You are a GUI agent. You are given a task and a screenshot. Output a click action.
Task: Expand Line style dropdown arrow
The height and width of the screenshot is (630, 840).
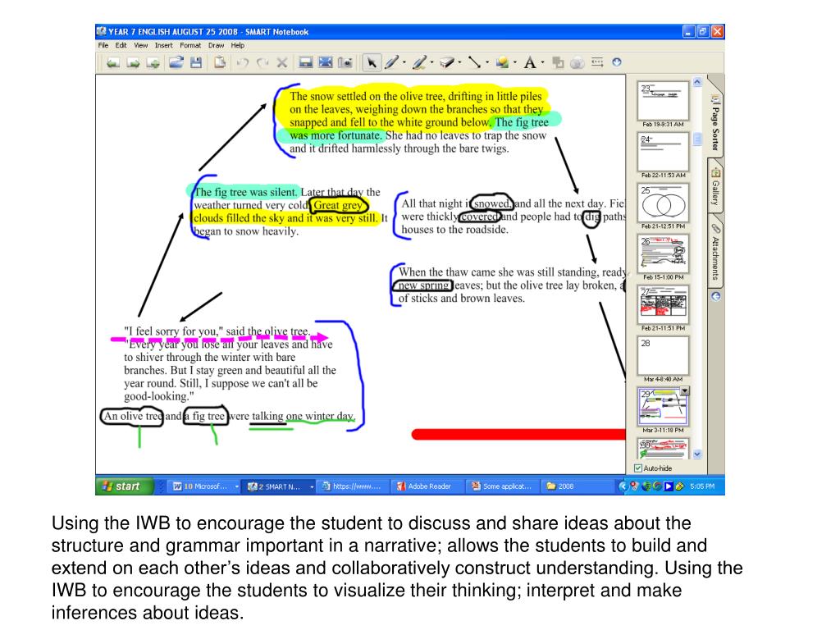click(487, 63)
